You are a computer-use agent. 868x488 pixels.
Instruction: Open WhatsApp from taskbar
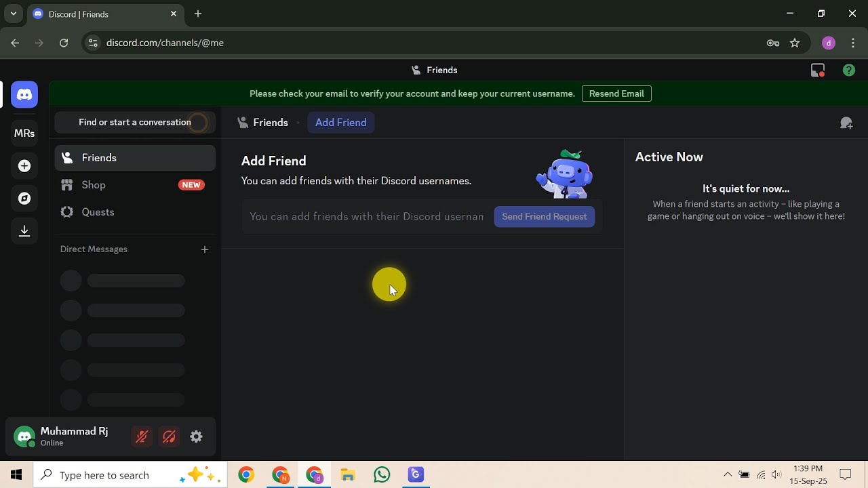pyautogui.click(x=382, y=475)
